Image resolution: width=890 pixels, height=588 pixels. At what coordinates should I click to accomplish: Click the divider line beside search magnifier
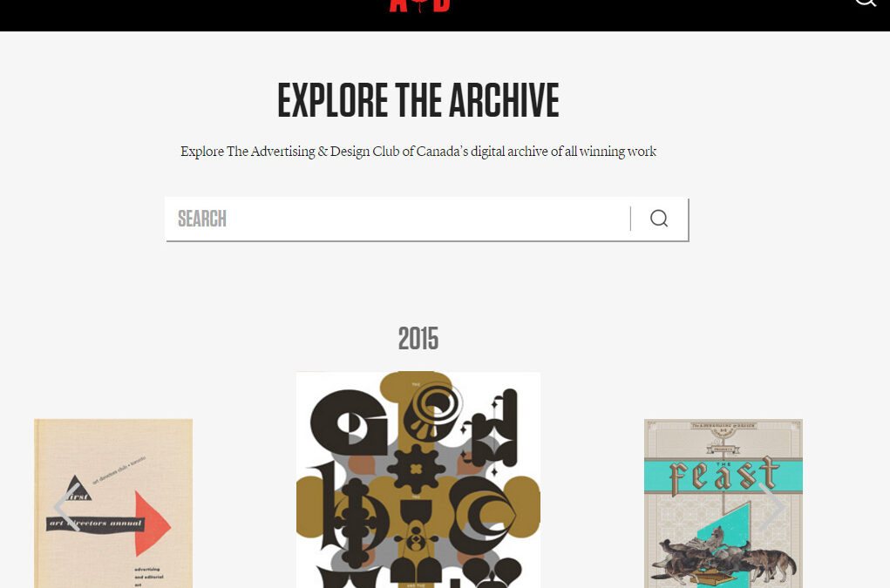[x=630, y=219]
